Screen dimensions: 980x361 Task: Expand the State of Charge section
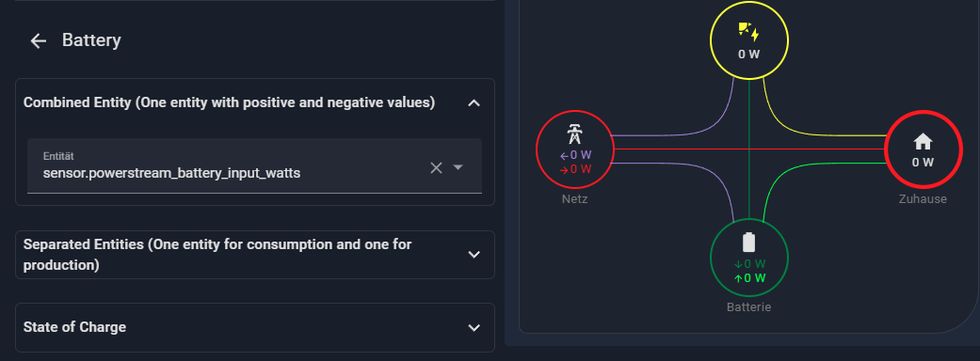[474, 328]
